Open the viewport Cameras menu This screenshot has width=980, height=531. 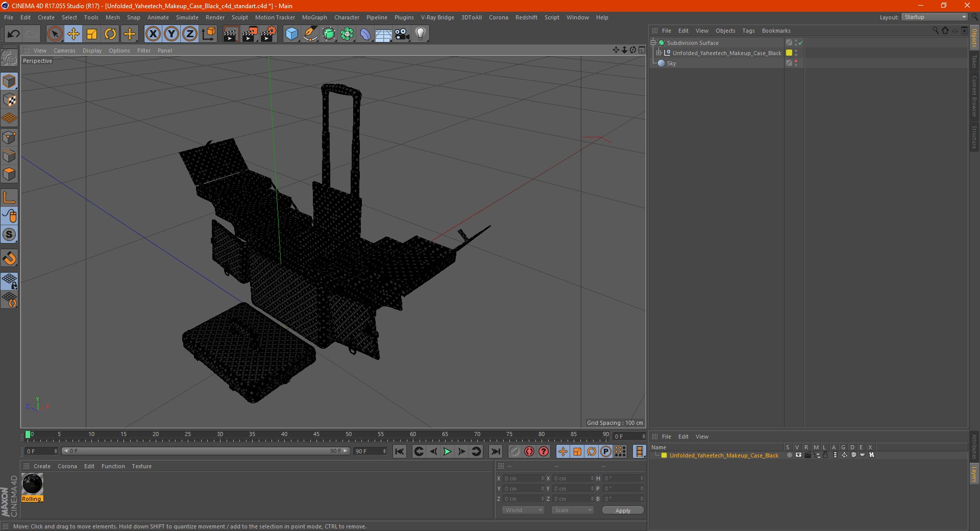tap(64, 51)
